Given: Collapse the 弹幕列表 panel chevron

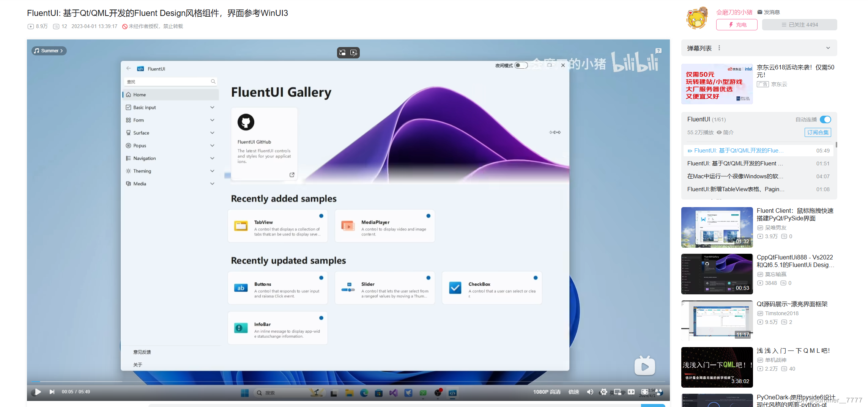Looking at the screenshot, I should [x=828, y=48].
